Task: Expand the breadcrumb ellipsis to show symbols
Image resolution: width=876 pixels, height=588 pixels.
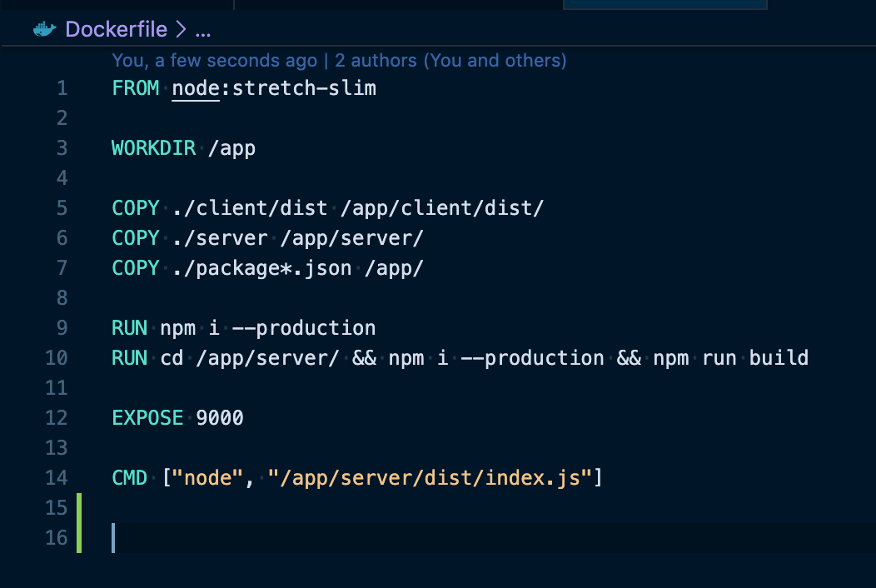Action: [202, 29]
